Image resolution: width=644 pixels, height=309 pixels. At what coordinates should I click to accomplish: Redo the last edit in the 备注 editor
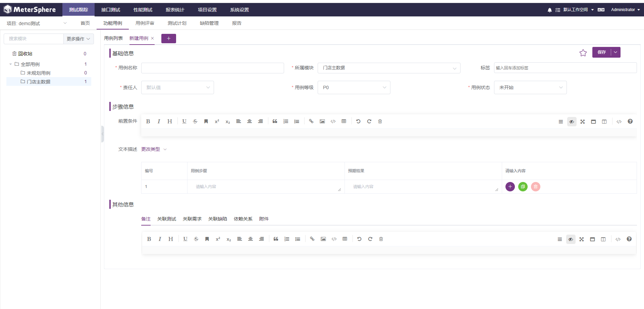[370, 239]
